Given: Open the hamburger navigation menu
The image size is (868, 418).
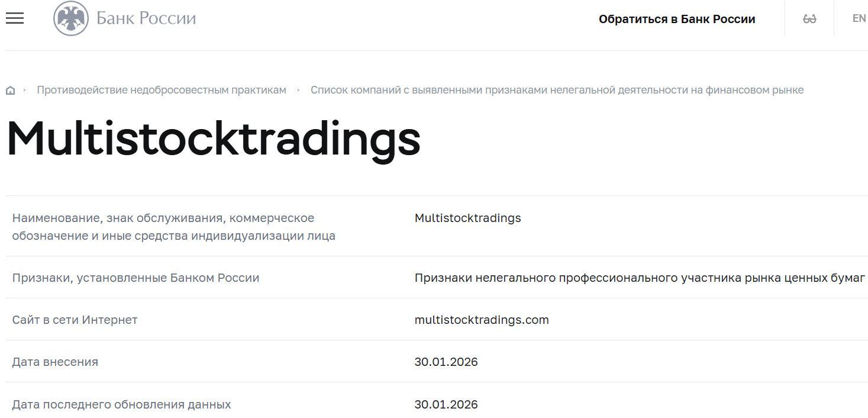Looking at the screenshot, I should [14, 18].
